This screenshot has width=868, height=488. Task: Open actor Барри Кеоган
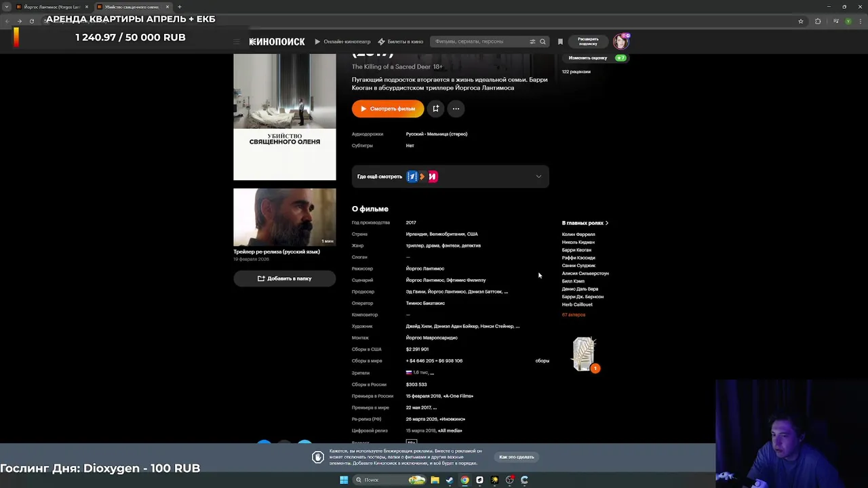click(576, 250)
